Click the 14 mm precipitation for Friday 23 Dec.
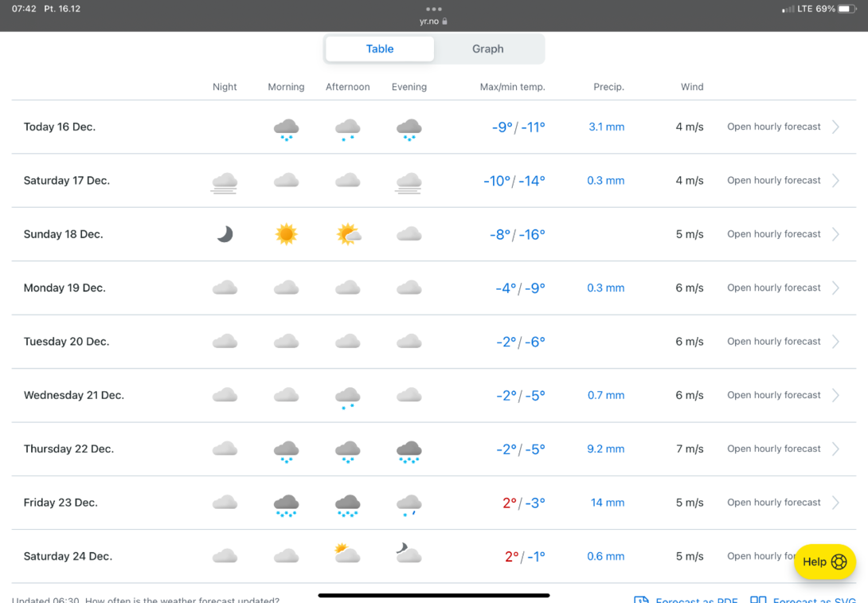This screenshot has width=868, height=603. click(x=608, y=503)
